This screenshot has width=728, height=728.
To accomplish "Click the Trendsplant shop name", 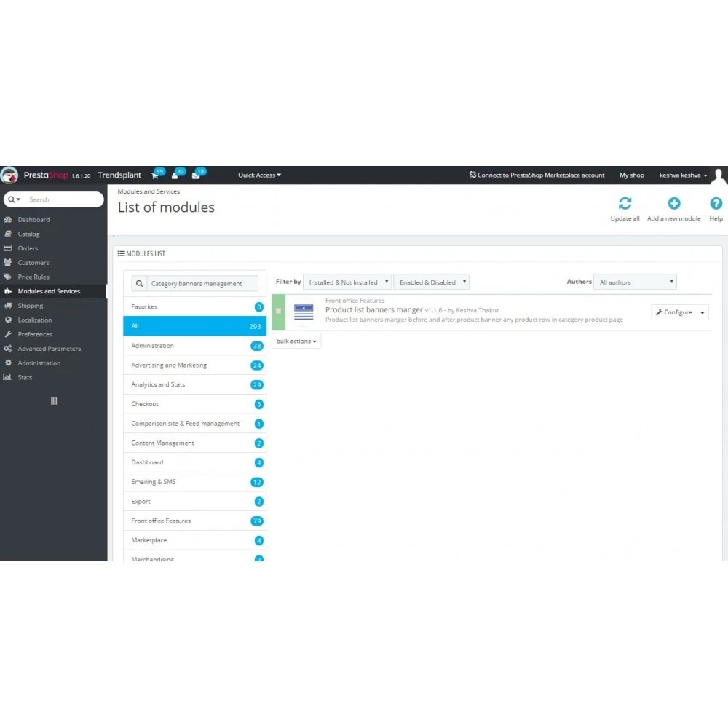I will point(119,175).
